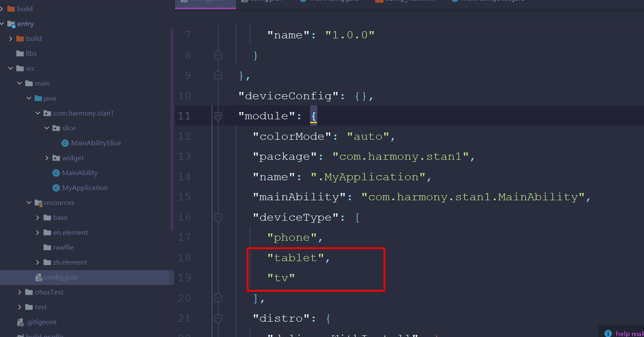Click the MyApplication class icon
Screen dimensions: 644x337
[56, 188]
